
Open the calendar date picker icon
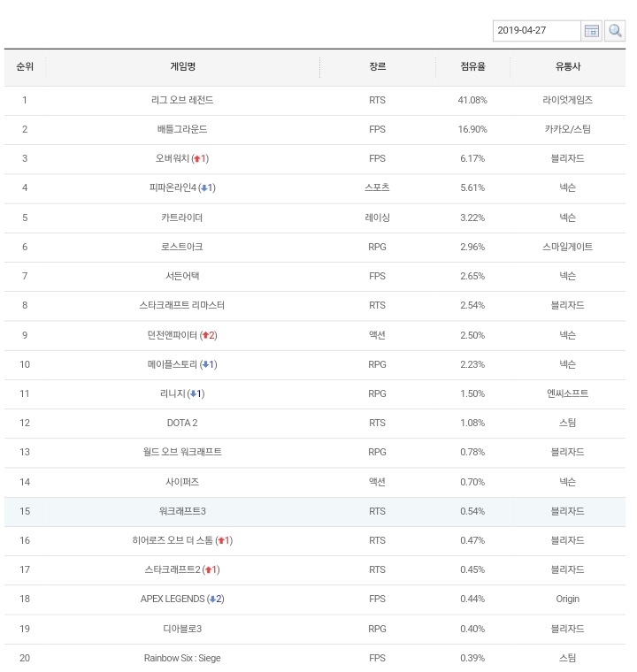pyautogui.click(x=591, y=31)
